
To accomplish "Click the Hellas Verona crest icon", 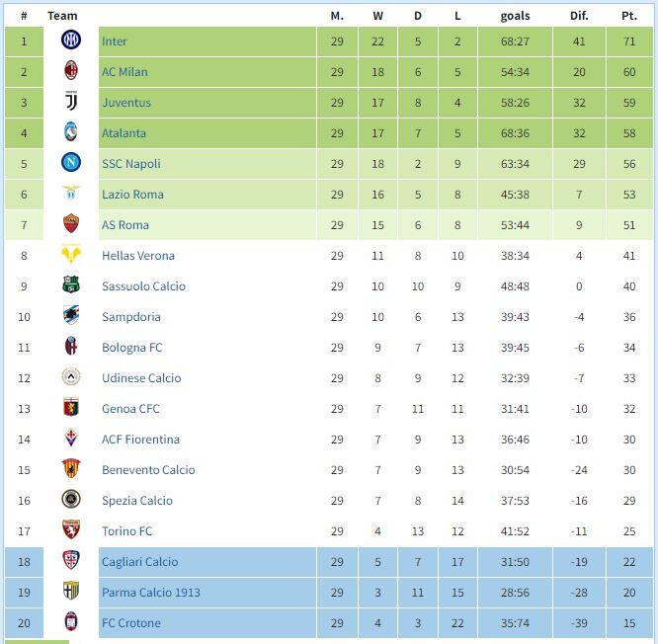I will (71, 255).
